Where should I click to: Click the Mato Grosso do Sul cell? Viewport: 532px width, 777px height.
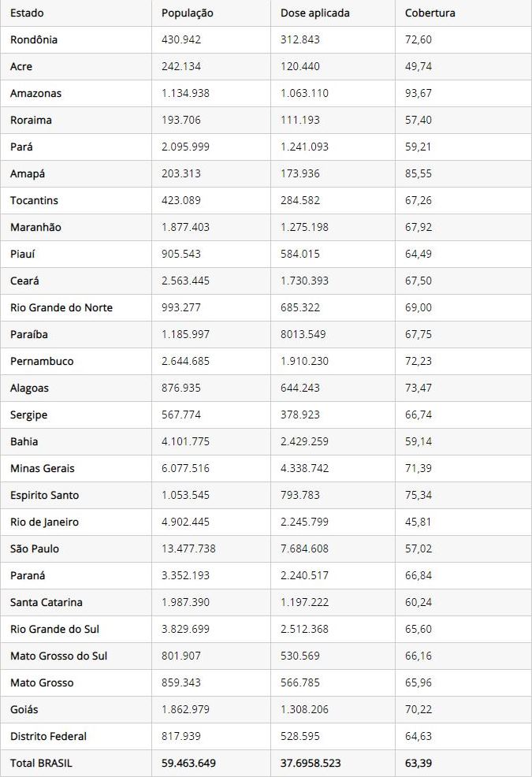(59, 656)
